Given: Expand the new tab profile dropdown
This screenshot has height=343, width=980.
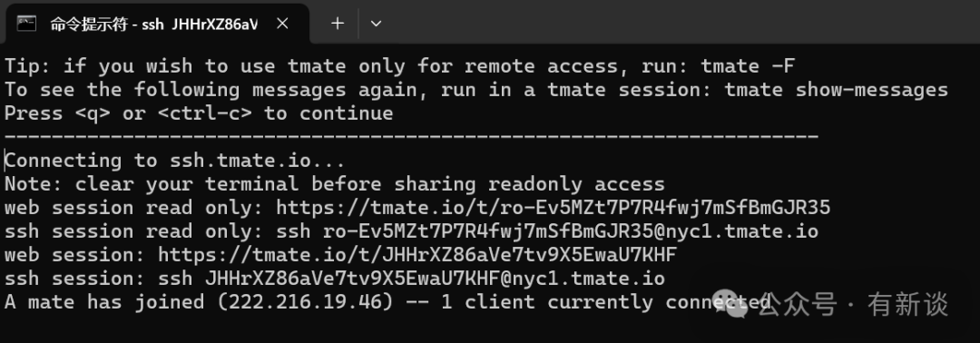Looking at the screenshot, I should (x=376, y=24).
